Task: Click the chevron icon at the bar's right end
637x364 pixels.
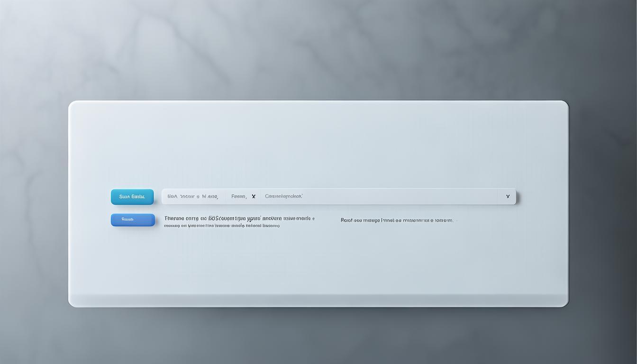Action: point(508,196)
